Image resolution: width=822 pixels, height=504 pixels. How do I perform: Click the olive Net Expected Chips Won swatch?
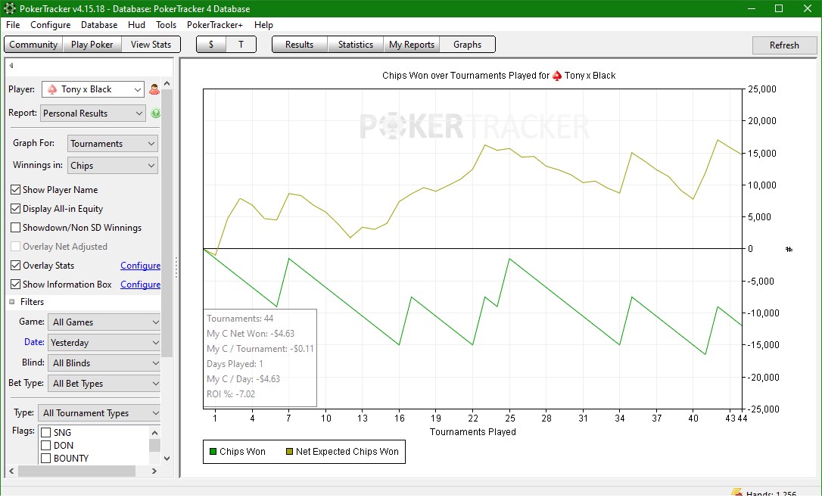coord(289,452)
